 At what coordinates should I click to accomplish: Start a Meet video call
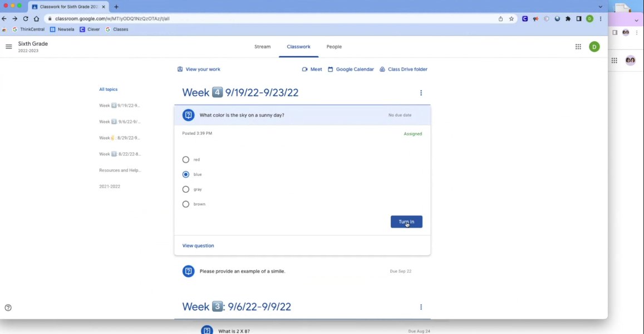(312, 69)
